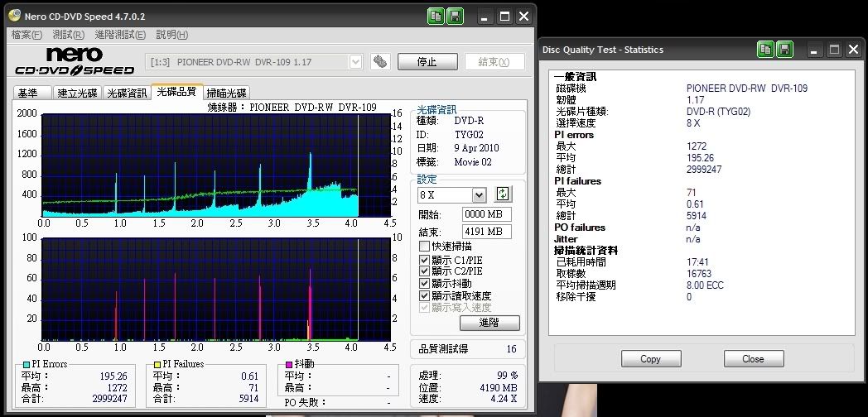The width and height of the screenshot is (868, 417).
Task: Open the PIONEER DVD-RW drive selector dropdown
Action: click(x=356, y=62)
